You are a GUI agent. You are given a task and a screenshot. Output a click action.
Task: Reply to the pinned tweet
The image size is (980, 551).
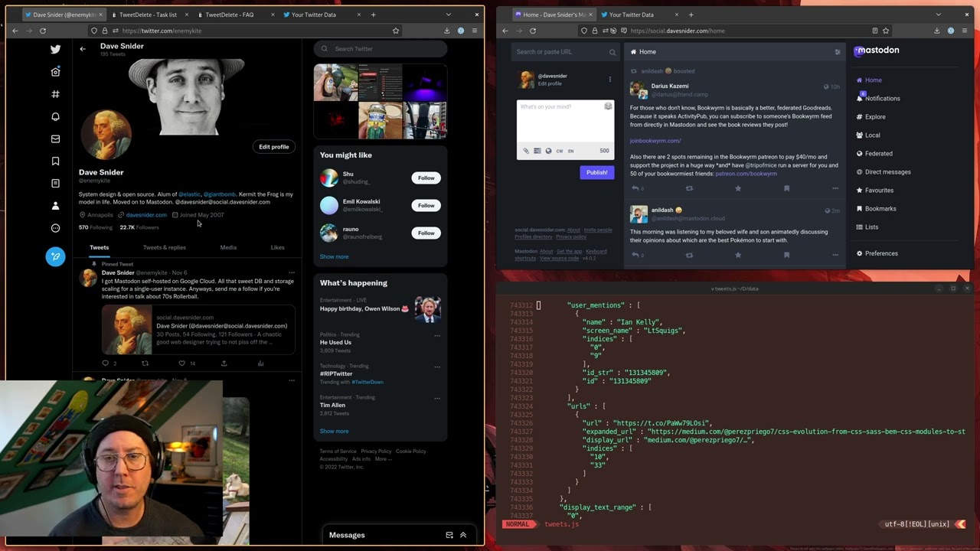[106, 363]
